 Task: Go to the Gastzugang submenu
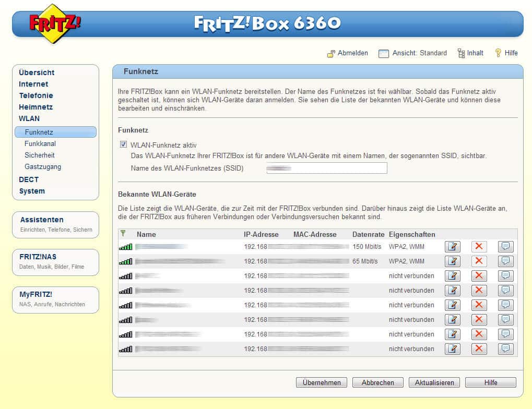[x=43, y=167]
